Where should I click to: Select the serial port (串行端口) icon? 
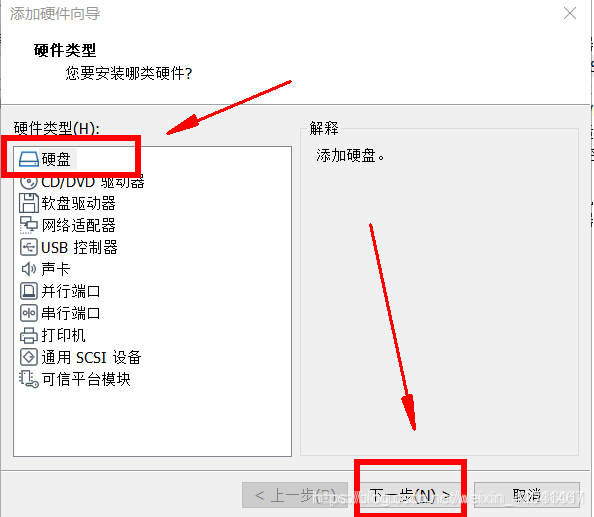29,313
